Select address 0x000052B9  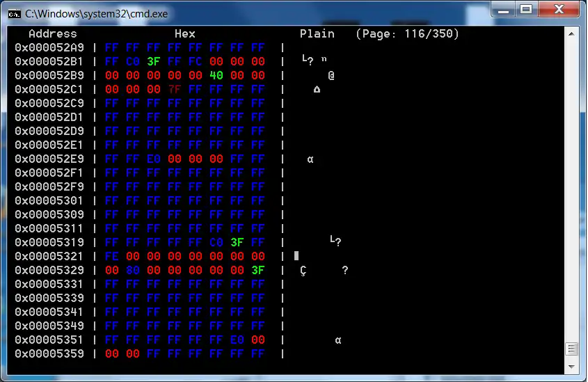tap(49, 75)
